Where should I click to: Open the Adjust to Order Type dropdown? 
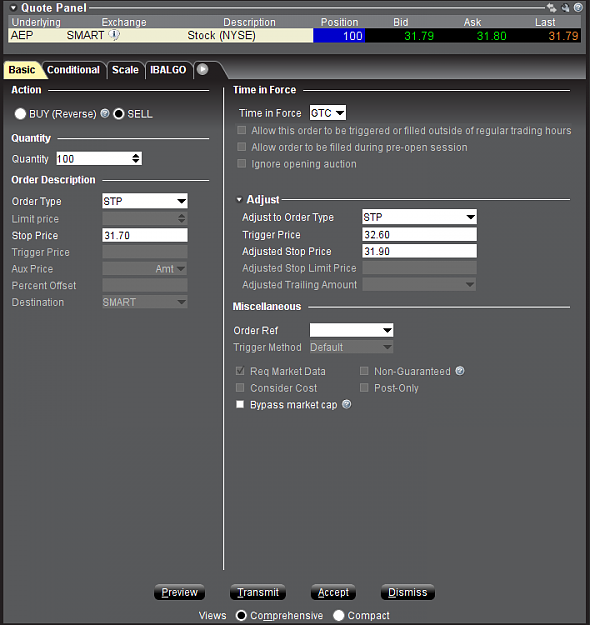click(419, 217)
